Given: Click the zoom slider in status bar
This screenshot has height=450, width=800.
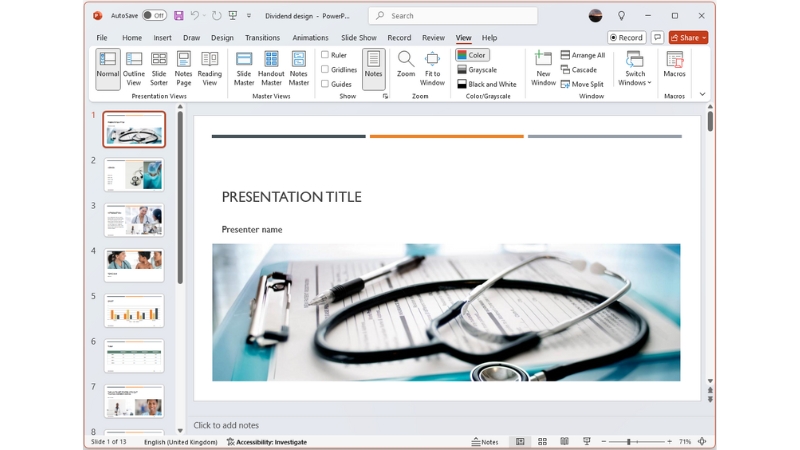Looking at the screenshot, I should coord(630,442).
